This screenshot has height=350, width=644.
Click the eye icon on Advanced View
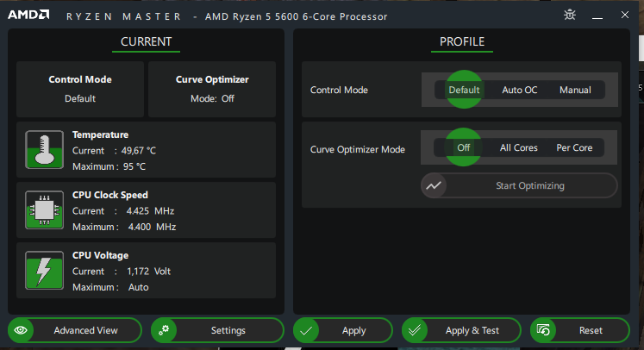[22, 330]
